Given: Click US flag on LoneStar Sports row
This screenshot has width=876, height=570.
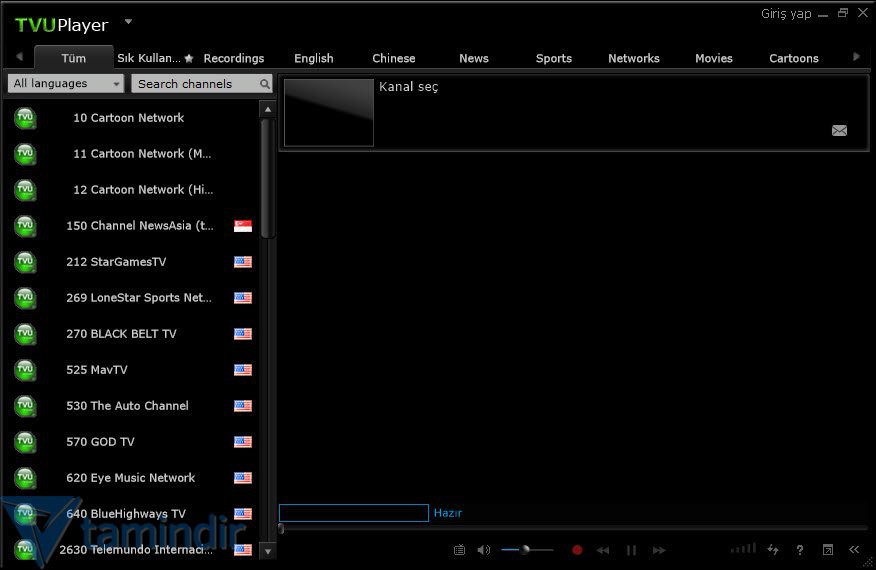Looking at the screenshot, I should coord(242,298).
